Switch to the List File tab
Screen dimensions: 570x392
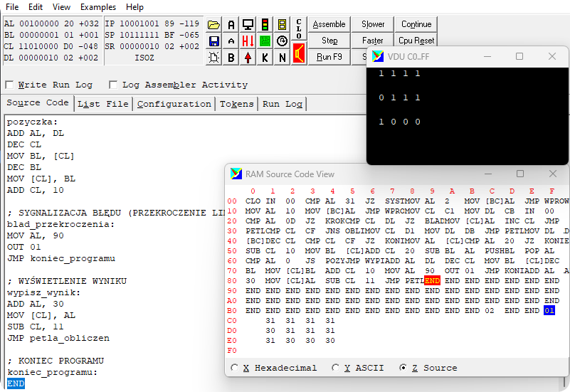(103, 104)
